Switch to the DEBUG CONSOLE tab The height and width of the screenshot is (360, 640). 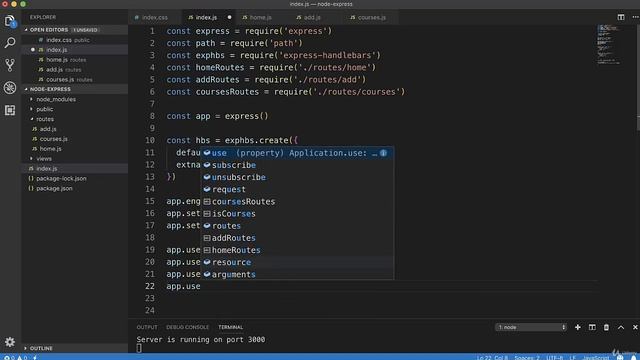point(187,327)
